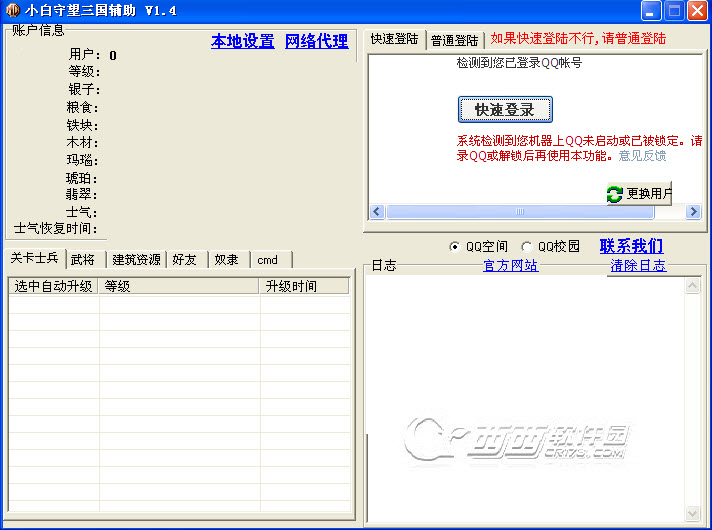
Task: Click log scrollbar down arrow
Action: click(x=692, y=514)
